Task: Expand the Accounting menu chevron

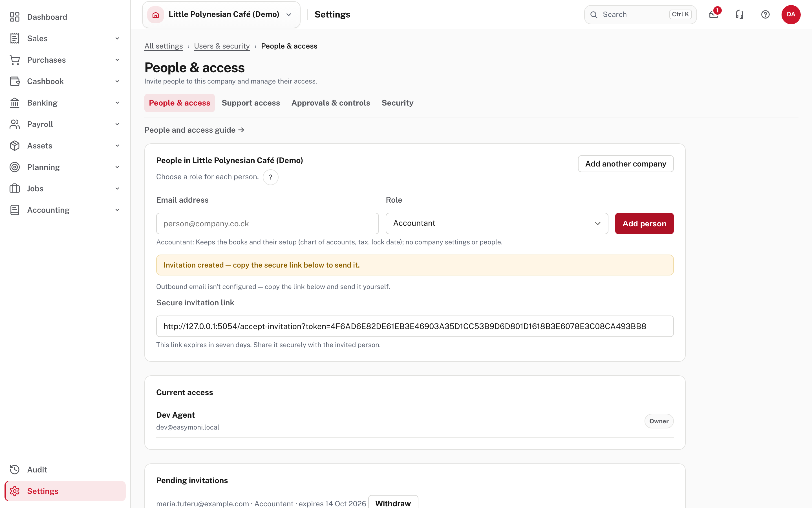Action: 118,210
